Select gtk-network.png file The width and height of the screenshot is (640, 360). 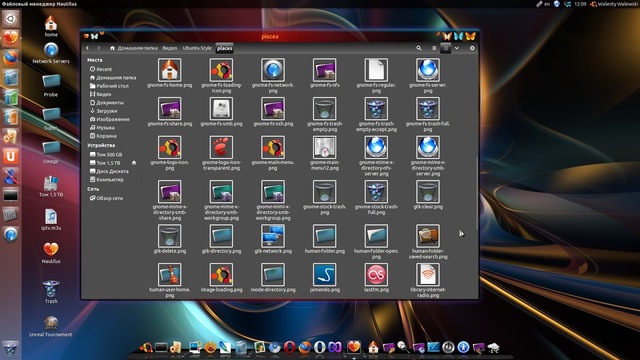273,236
